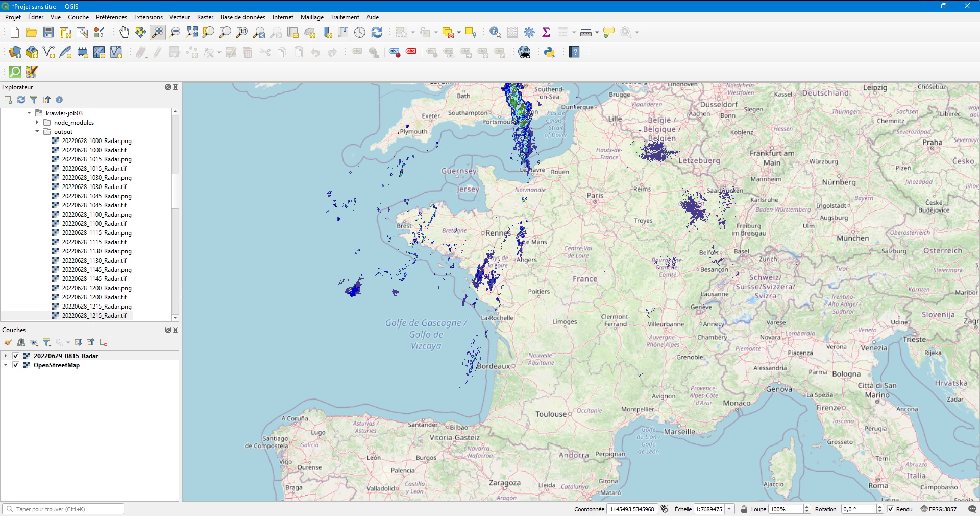
Task: Open the Traitement menu
Action: (345, 17)
